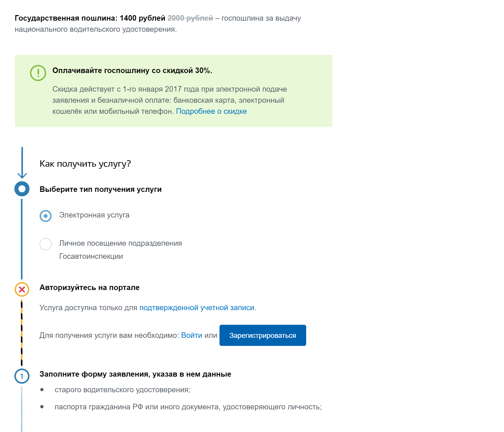Select the 'Электронная услуга' radio button
Viewport: 504px width, 432px height.
(x=46, y=216)
